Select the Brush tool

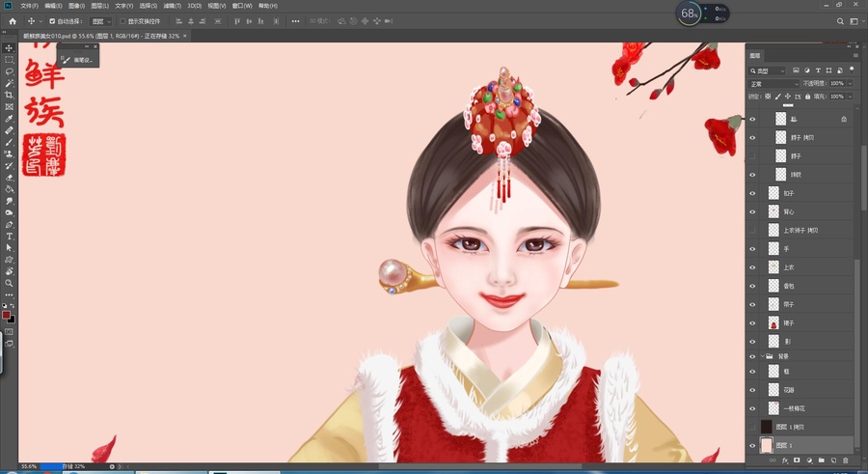[x=9, y=142]
